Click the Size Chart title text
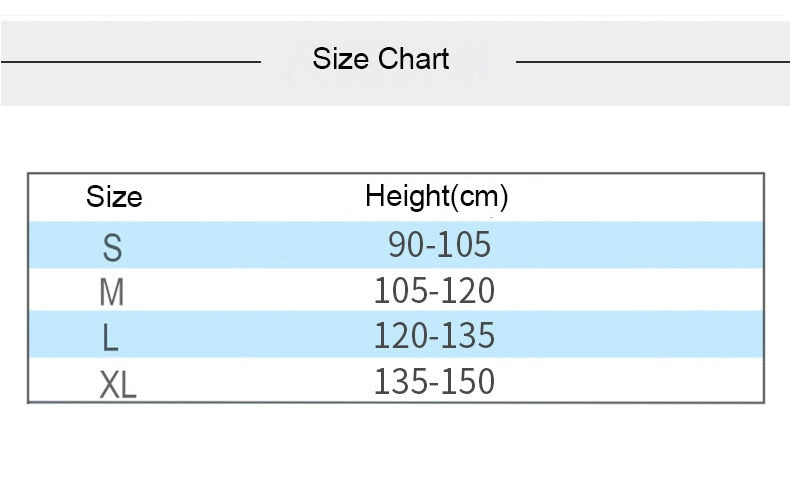Image resolution: width=790 pixels, height=500 pixels. pos(380,59)
